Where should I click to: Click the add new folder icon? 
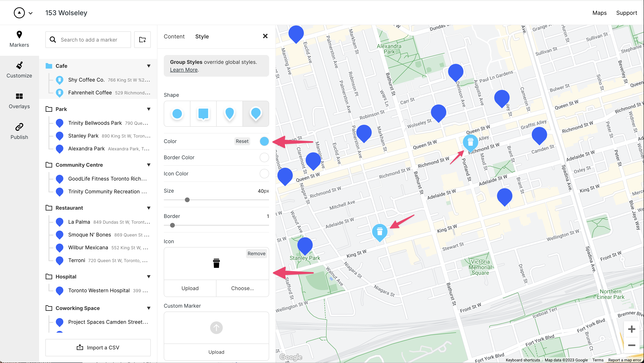[142, 39]
